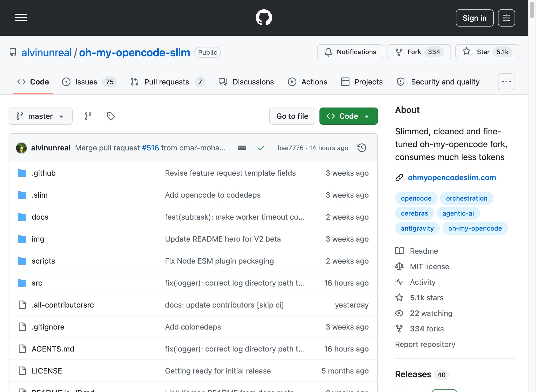Open the Discussions tab
This screenshot has height=392, width=536.
click(x=246, y=82)
